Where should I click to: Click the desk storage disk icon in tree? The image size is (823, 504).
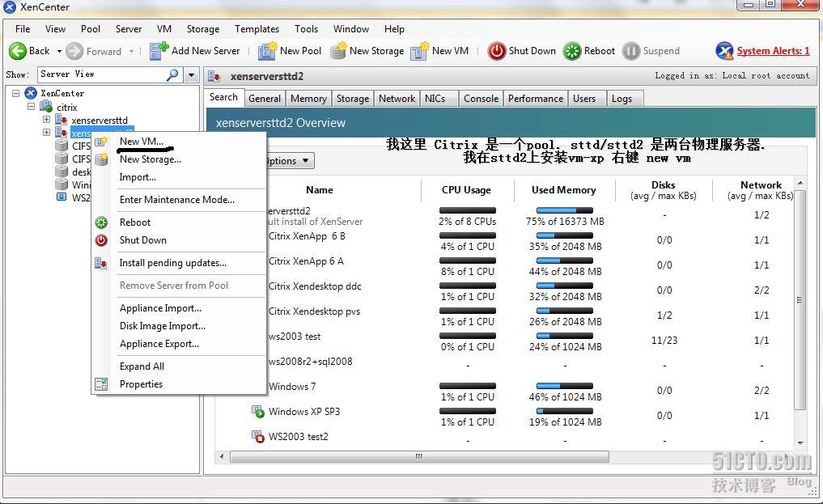tap(62, 172)
